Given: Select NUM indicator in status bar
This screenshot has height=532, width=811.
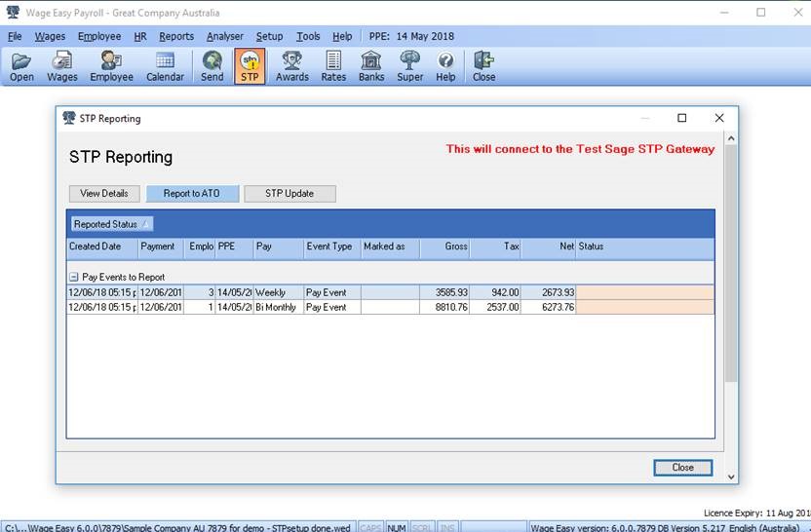Looking at the screenshot, I should 397,527.
